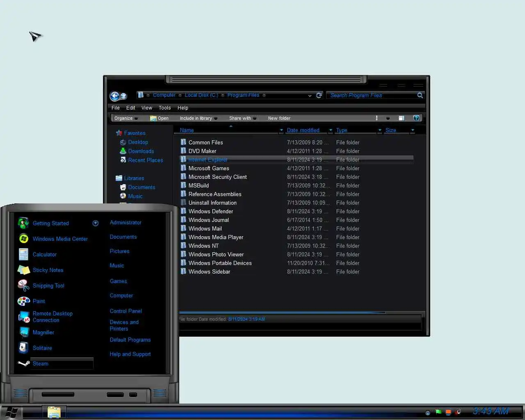This screenshot has height=420, width=525.
Task: Select the Microsoft Games folder icon
Action: coord(183,168)
